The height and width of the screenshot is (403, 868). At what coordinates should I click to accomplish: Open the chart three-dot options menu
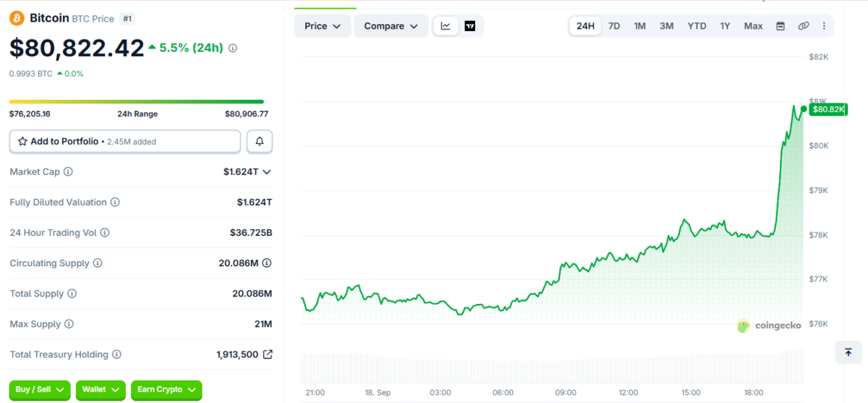(x=824, y=26)
